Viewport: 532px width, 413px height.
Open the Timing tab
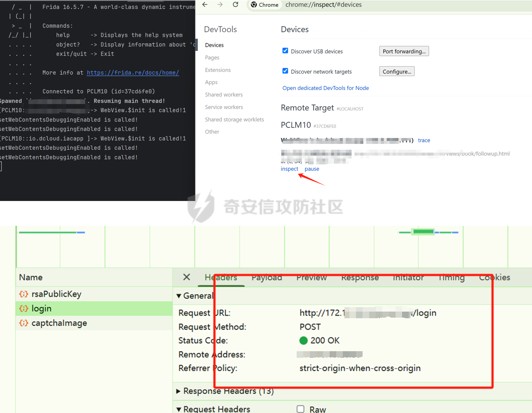[x=452, y=277]
